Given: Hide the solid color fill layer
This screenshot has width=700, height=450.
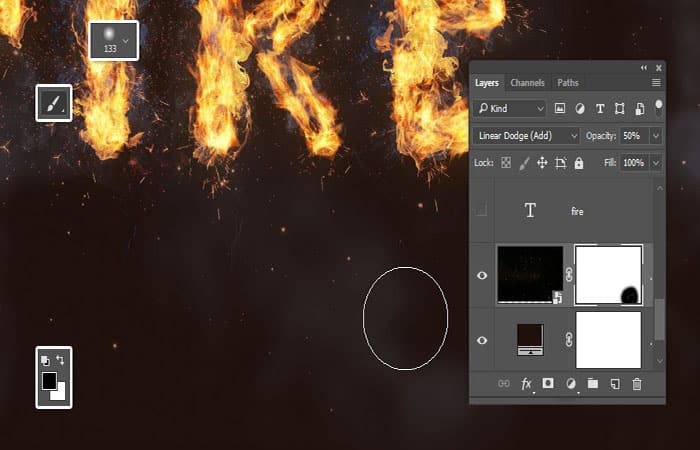Looking at the screenshot, I should pyautogui.click(x=482, y=340).
